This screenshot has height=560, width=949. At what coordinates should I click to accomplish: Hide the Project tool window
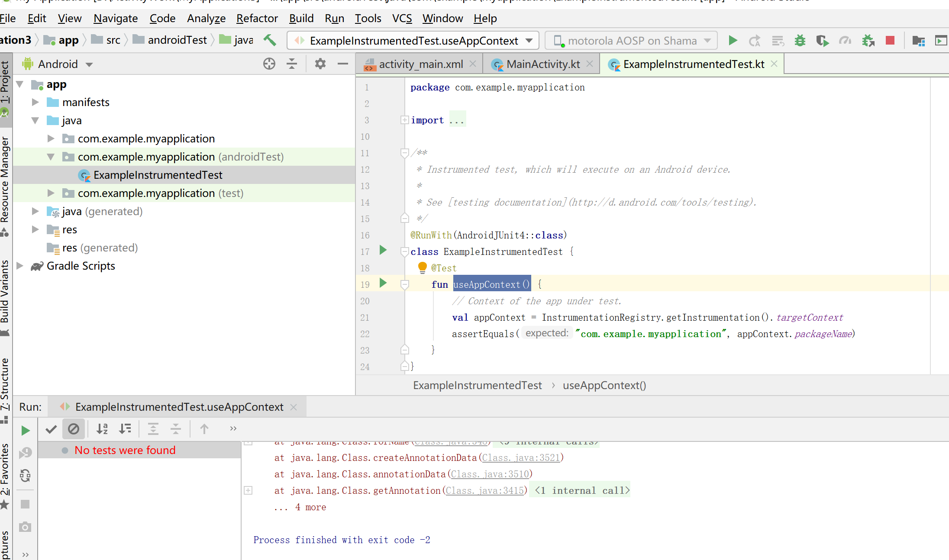click(x=342, y=64)
